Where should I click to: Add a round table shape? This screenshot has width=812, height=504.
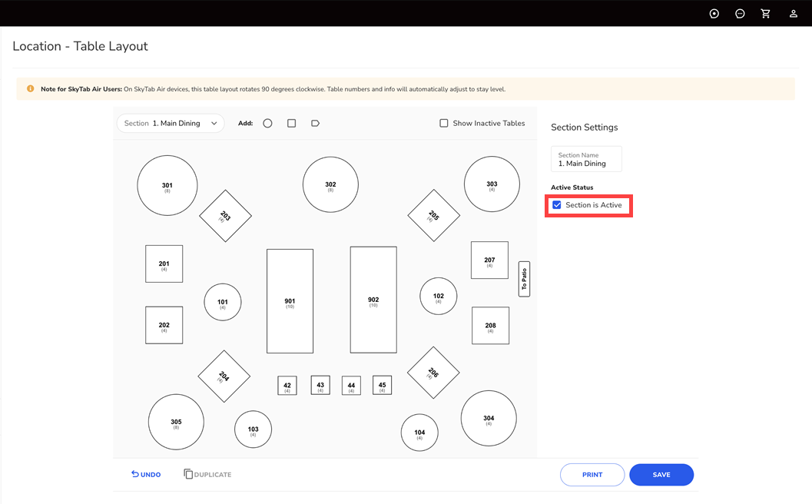(x=267, y=124)
